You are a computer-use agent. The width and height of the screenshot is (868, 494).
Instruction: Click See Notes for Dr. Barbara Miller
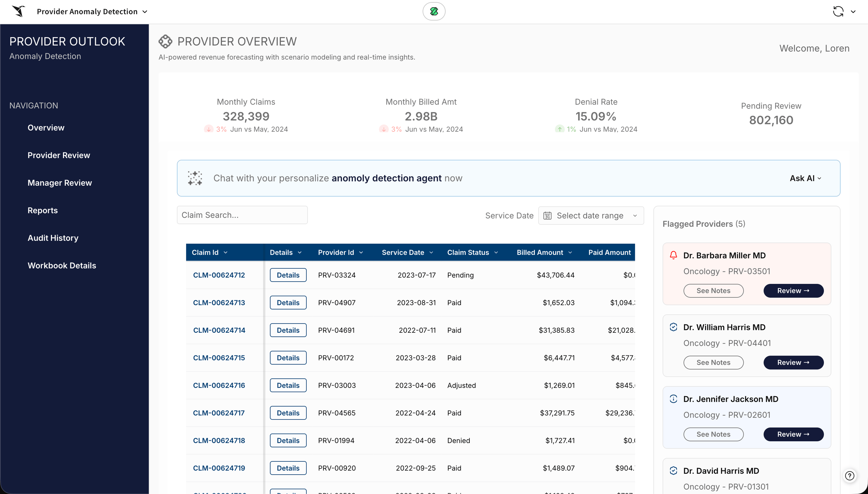[x=713, y=291]
